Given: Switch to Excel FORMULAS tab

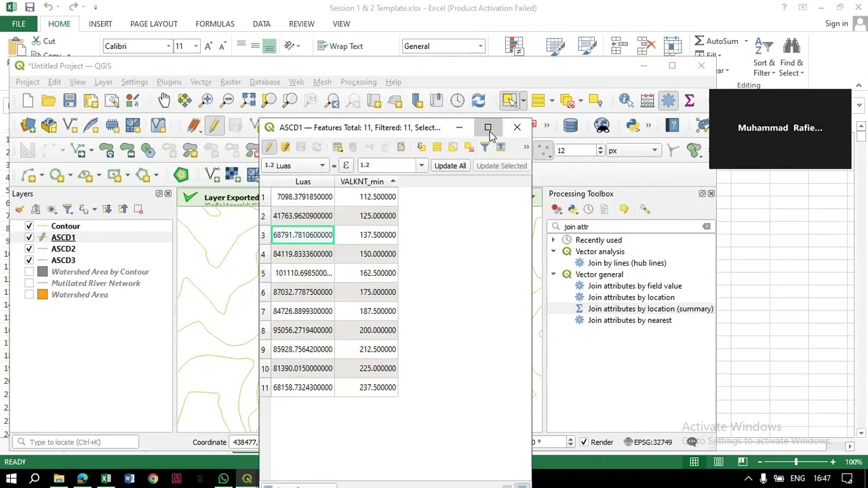Looking at the screenshot, I should pos(215,24).
